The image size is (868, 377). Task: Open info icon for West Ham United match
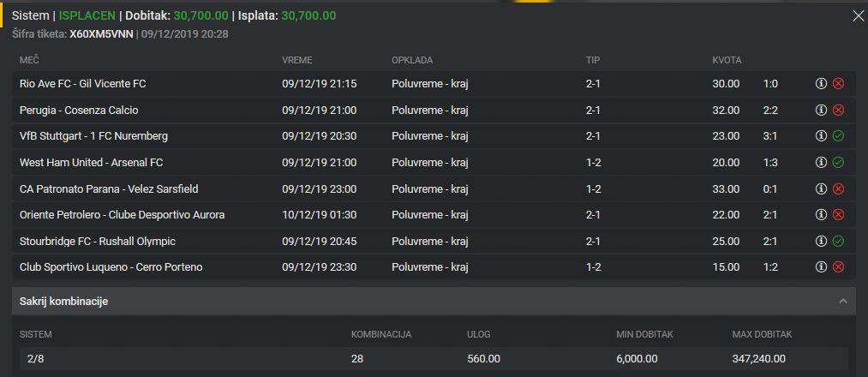click(x=821, y=162)
